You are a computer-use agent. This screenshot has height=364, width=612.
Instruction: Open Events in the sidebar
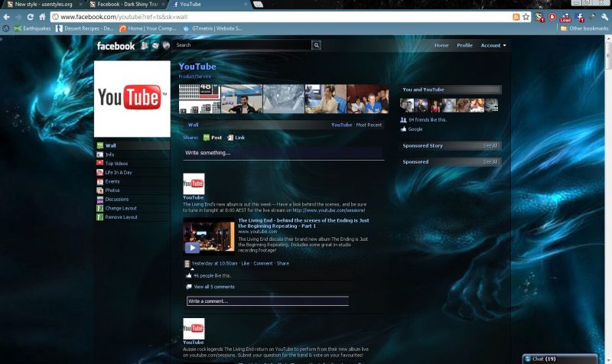[132, 181]
